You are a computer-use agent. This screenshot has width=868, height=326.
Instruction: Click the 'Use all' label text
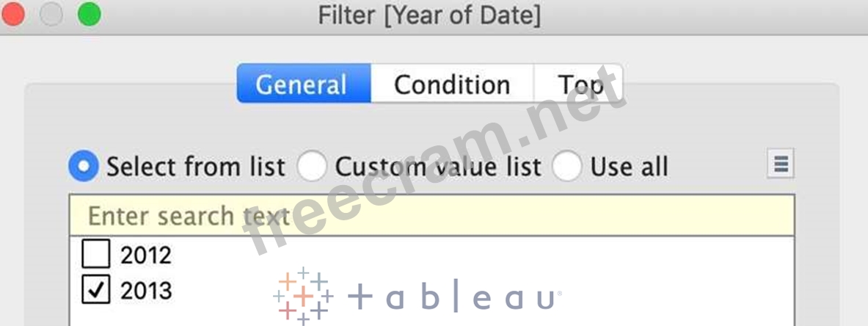(x=630, y=167)
